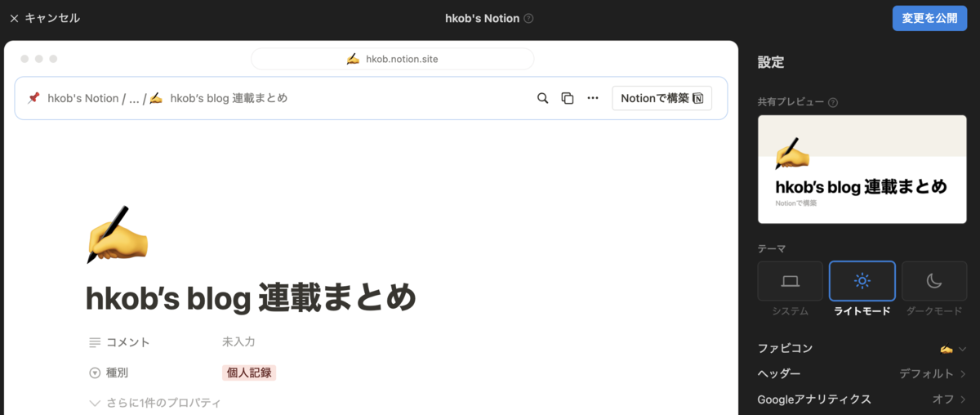Click the コメント property label

[x=128, y=342]
